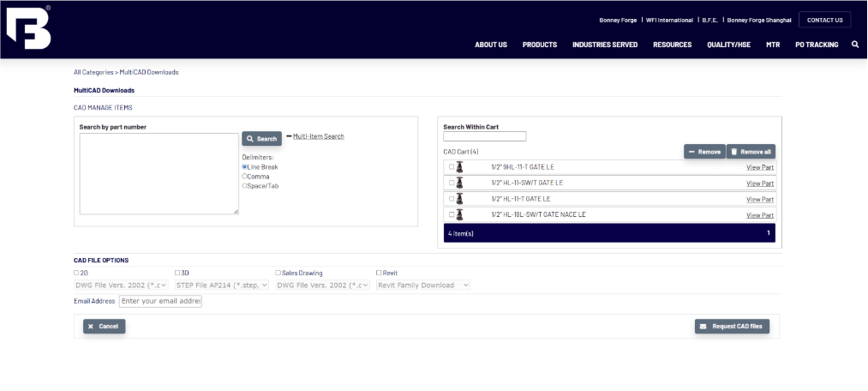
Task: Open the Multi-item Search link
Action: pos(318,136)
